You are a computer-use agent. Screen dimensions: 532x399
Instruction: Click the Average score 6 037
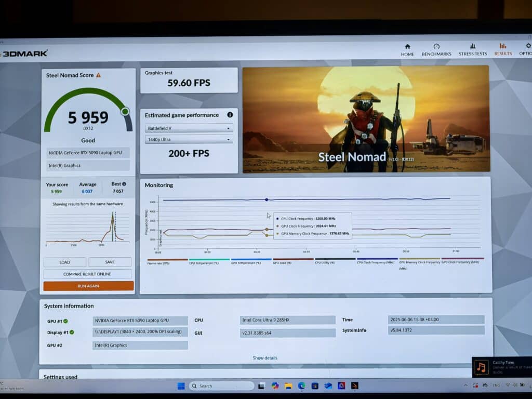[x=87, y=191]
